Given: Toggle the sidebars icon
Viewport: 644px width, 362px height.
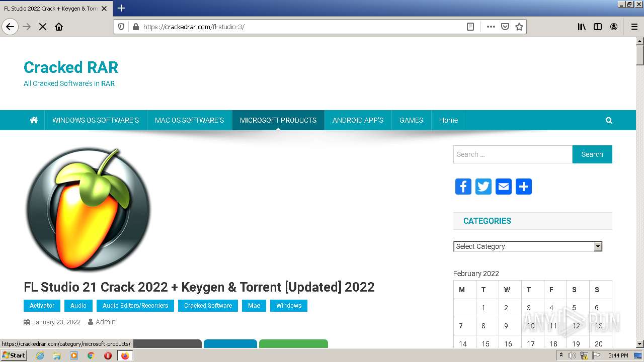Looking at the screenshot, I should [598, 27].
